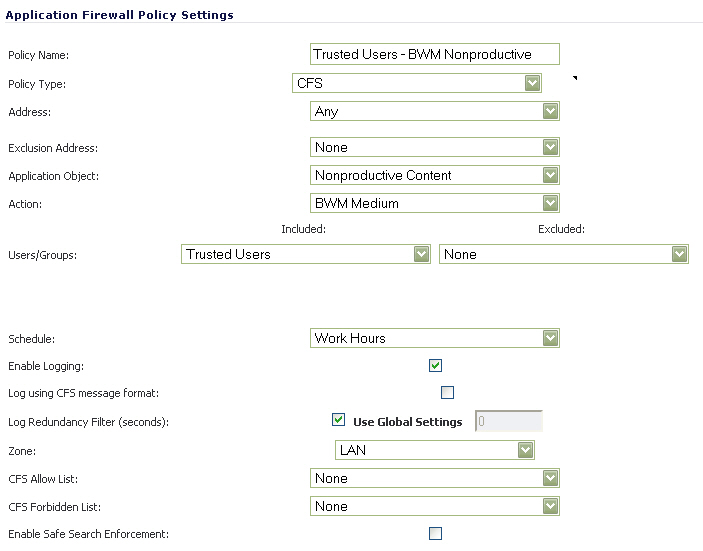Image resolution: width=703 pixels, height=551 pixels.
Task: Expand the Schedule dropdown showing Work Hours
Action: (x=434, y=338)
